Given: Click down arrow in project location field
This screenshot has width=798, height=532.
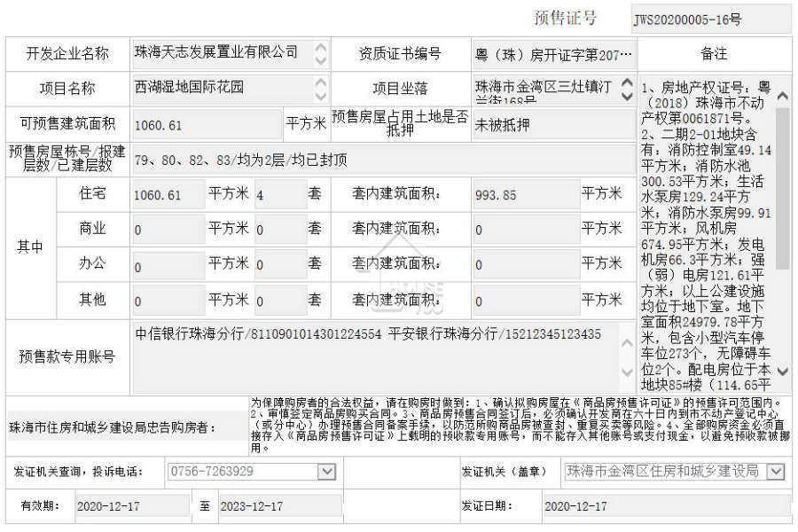Looking at the screenshot, I should click(x=628, y=95).
